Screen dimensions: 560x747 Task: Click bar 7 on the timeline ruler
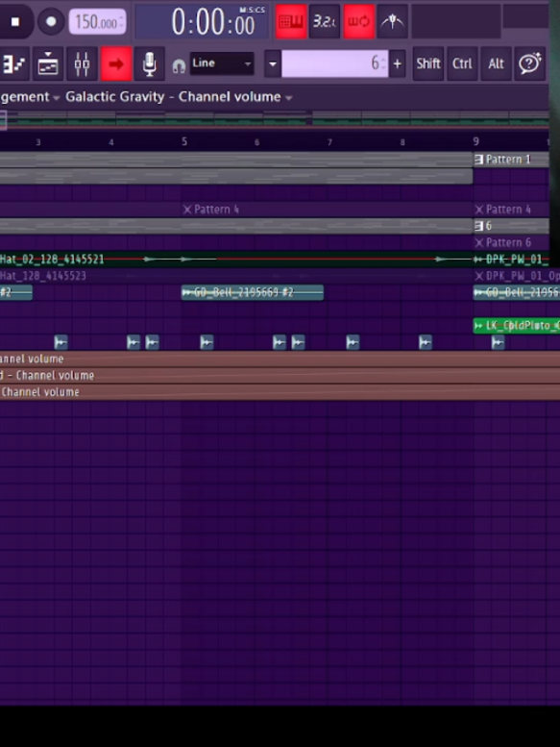[329, 142]
